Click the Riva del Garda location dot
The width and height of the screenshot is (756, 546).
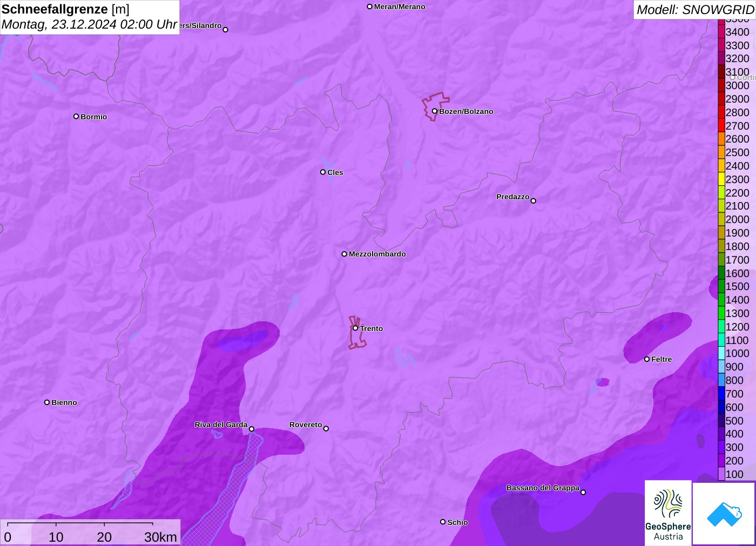(252, 429)
